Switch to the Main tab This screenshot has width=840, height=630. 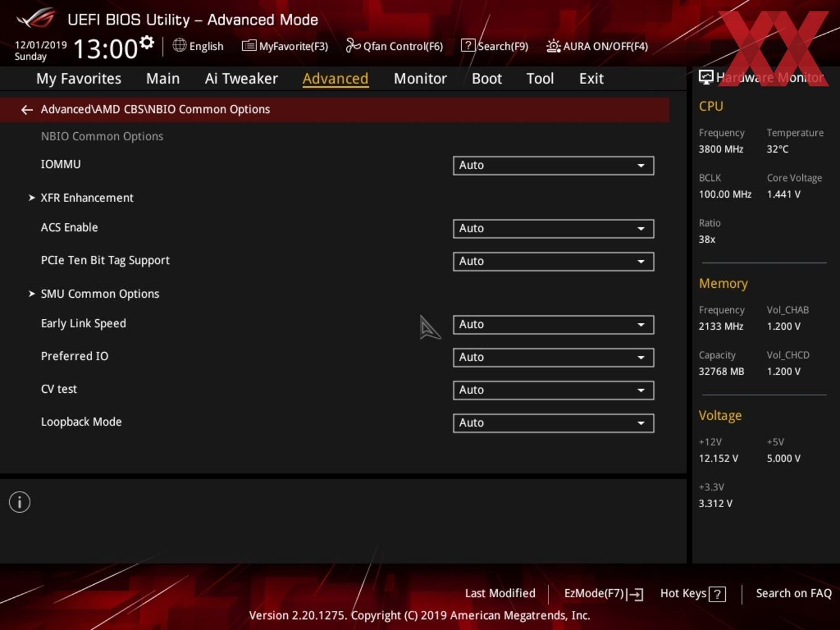point(163,78)
